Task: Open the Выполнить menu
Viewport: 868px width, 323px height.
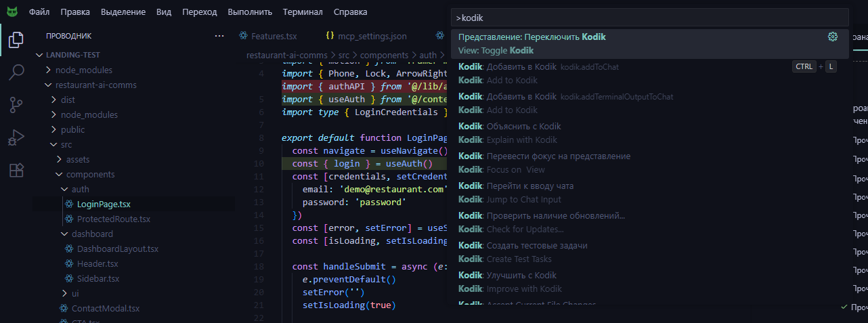Action: [x=250, y=12]
